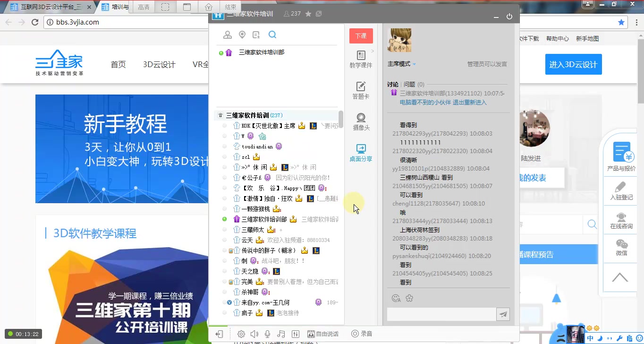Click 结束 to end the recording
The image size is (644, 344).
230,7
